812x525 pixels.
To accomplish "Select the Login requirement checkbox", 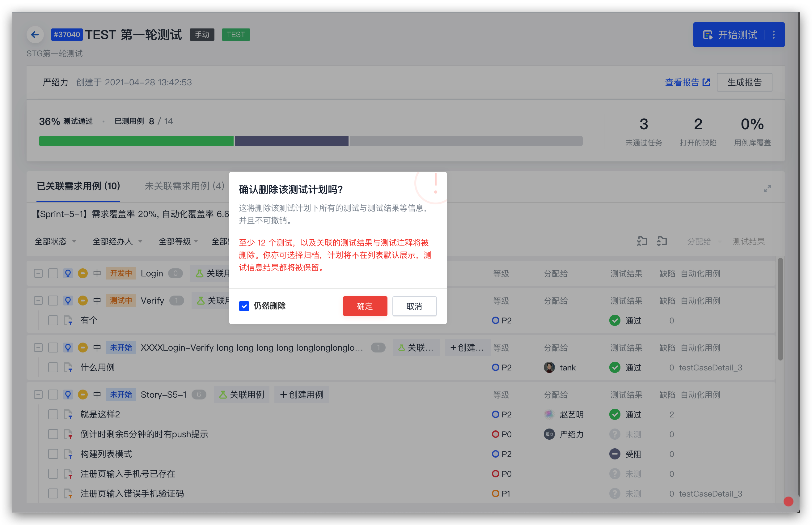I will (x=53, y=273).
